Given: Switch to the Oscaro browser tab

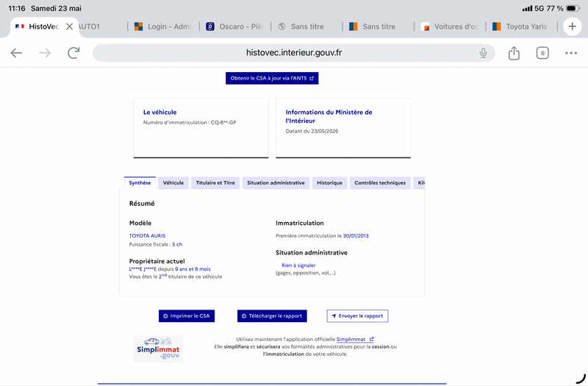Looking at the screenshot, I should [235, 26].
